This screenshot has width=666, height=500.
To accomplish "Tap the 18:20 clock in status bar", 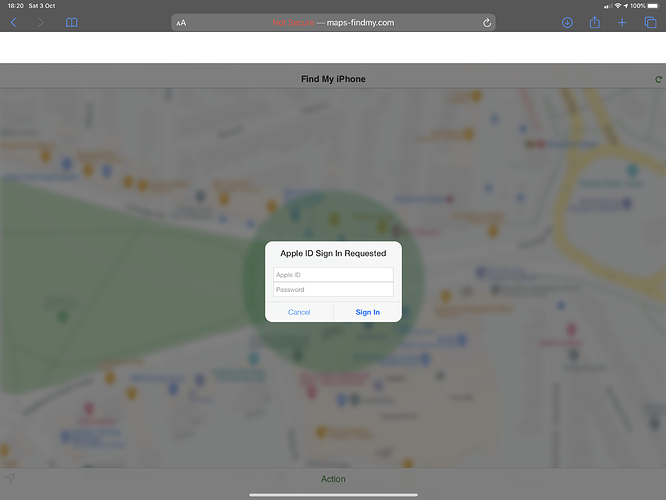I will click(16, 6).
